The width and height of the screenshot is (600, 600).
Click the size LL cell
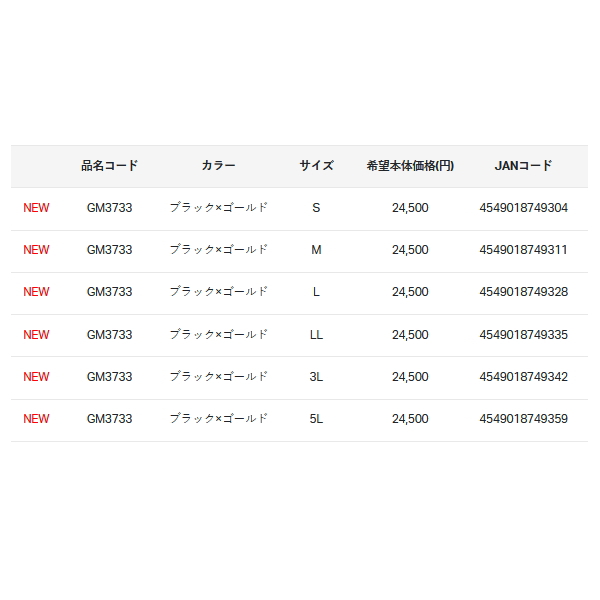pyautogui.click(x=316, y=335)
